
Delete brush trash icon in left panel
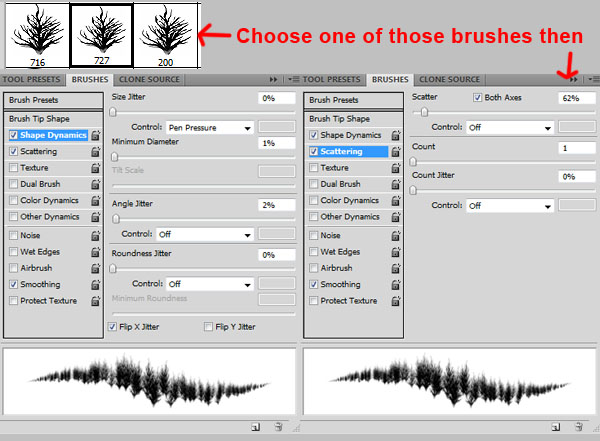coord(279,426)
